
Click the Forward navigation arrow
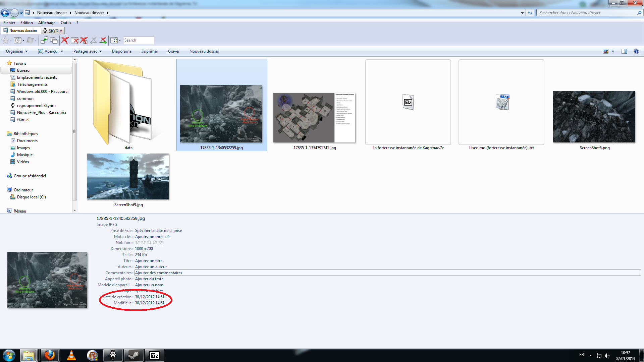(x=14, y=13)
